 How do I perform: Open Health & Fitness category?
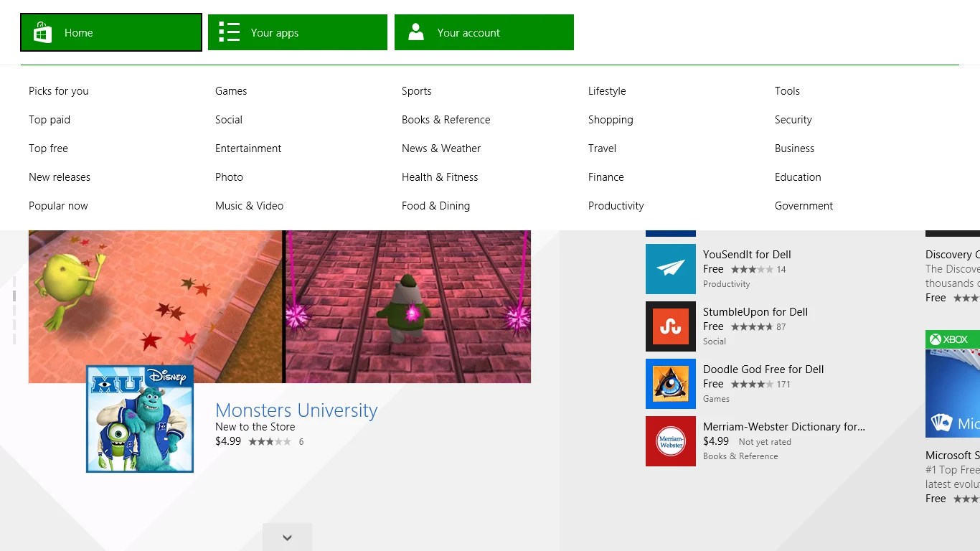click(440, 177)
